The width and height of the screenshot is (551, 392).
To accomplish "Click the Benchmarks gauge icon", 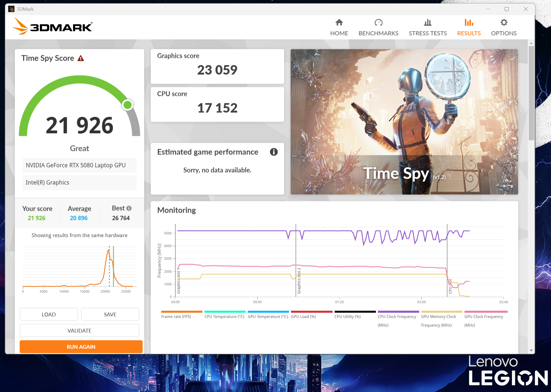I will point(378,22).
